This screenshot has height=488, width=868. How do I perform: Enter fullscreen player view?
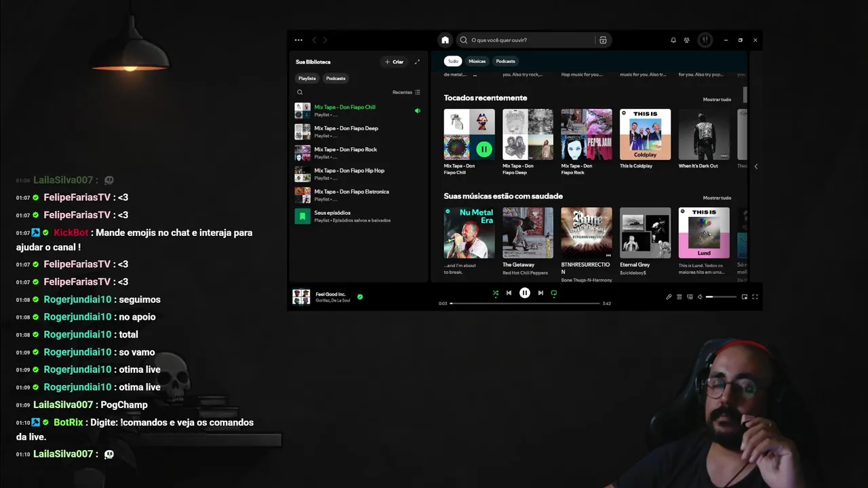(x=755, y=297)
